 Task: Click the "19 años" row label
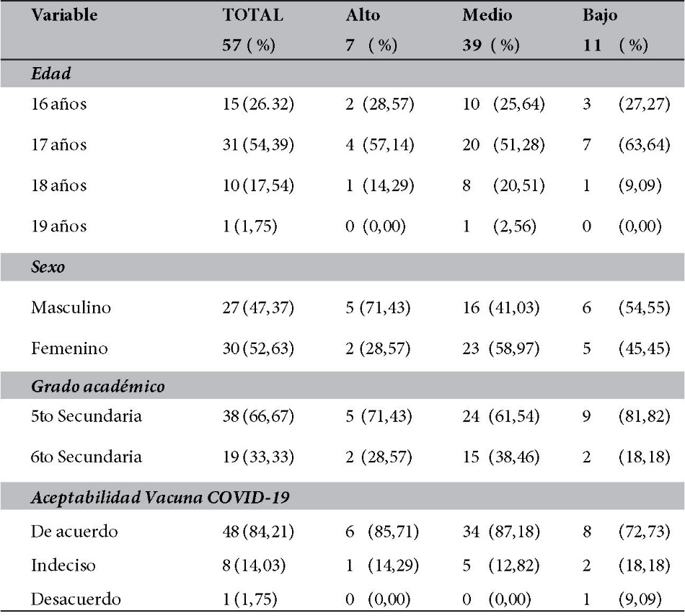tap(58, 226)
